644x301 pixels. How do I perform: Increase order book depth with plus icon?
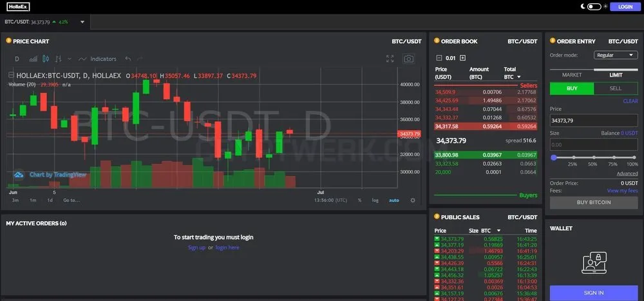pyautogui.click(x=463, y=58)
